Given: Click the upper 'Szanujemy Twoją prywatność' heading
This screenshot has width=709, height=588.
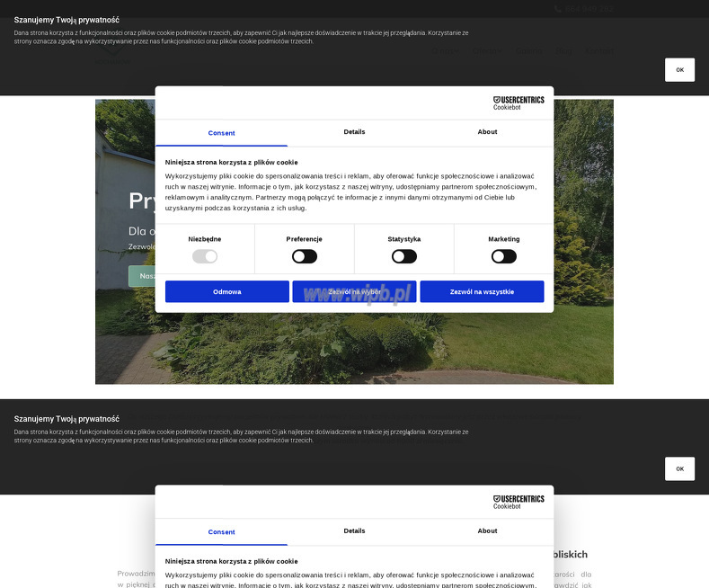Looking at the screenshot, I should (x=66, y=20).
